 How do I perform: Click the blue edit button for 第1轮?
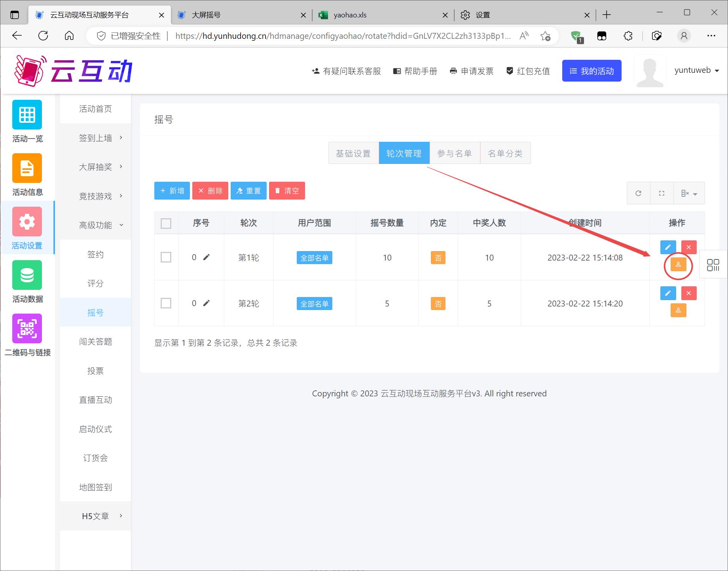point(668,247)
